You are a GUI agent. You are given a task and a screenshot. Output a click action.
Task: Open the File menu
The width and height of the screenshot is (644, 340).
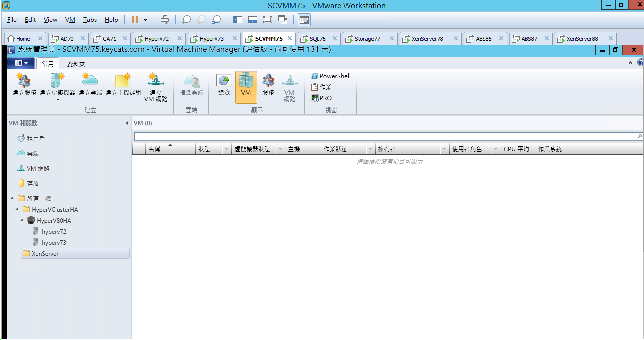coord(12,20)
